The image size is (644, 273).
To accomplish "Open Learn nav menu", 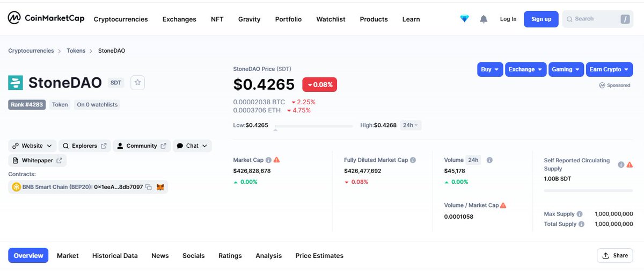I will point(411,19).
